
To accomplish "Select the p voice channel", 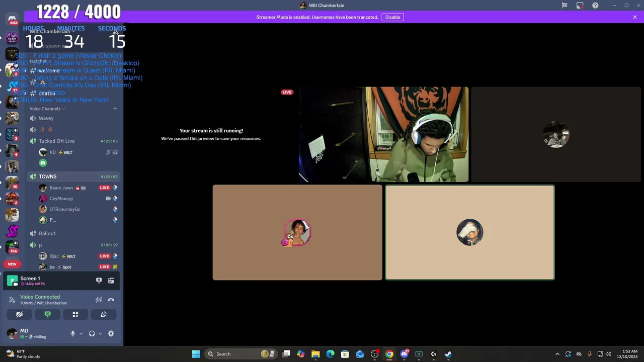I will pos(73,245).
